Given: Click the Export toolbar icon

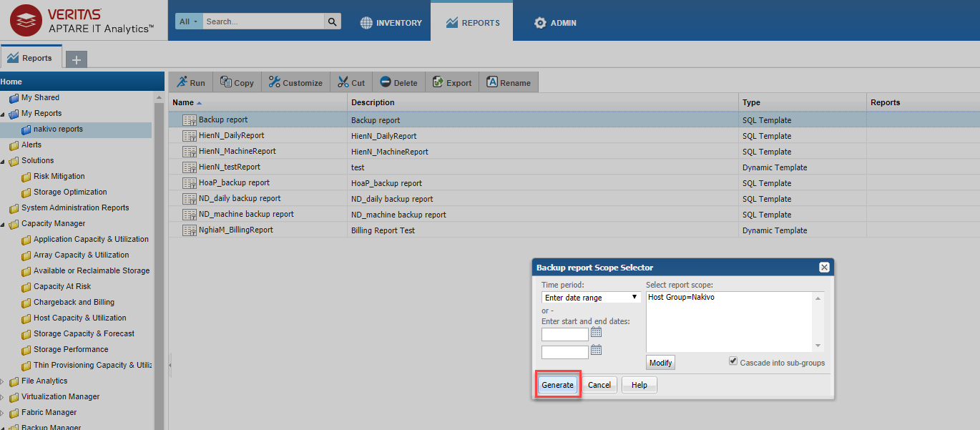Looking at the screenshot, I should 438,82.
